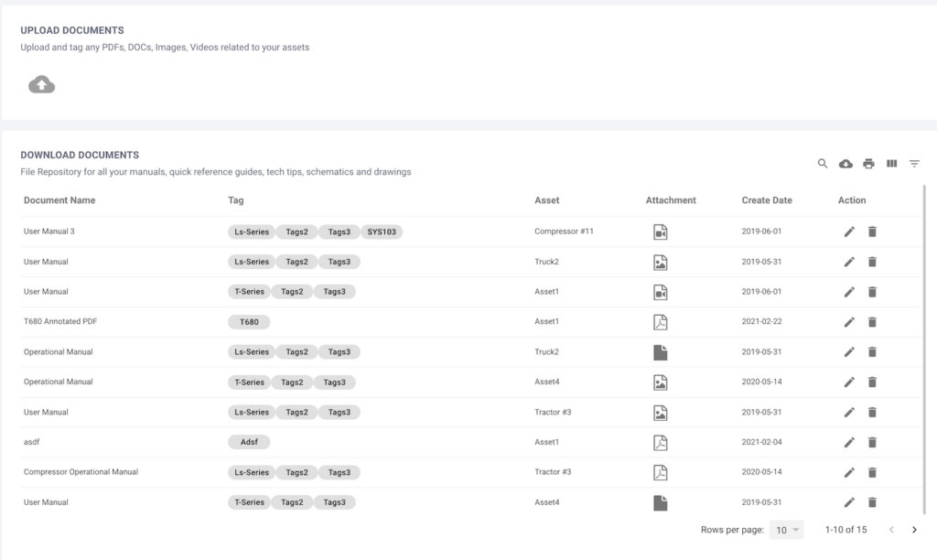Click the cloud download icon
The width and height of the screenshot is (937, 560).
pos(845,163)
